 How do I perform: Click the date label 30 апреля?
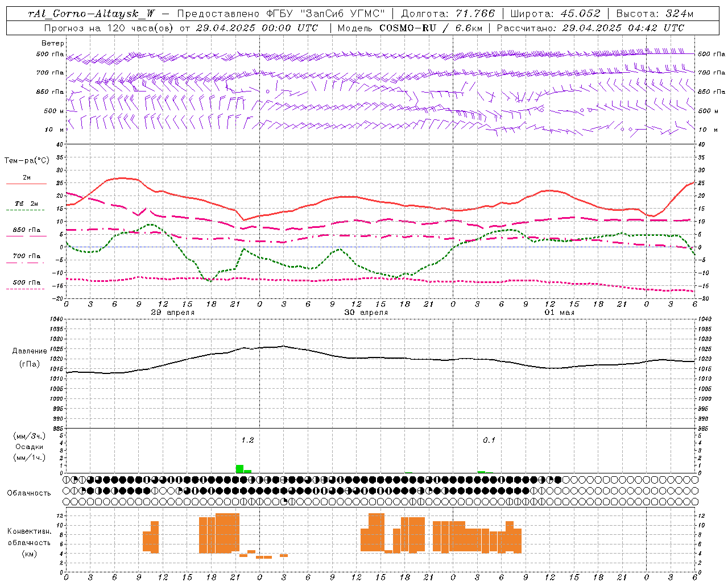366,313
